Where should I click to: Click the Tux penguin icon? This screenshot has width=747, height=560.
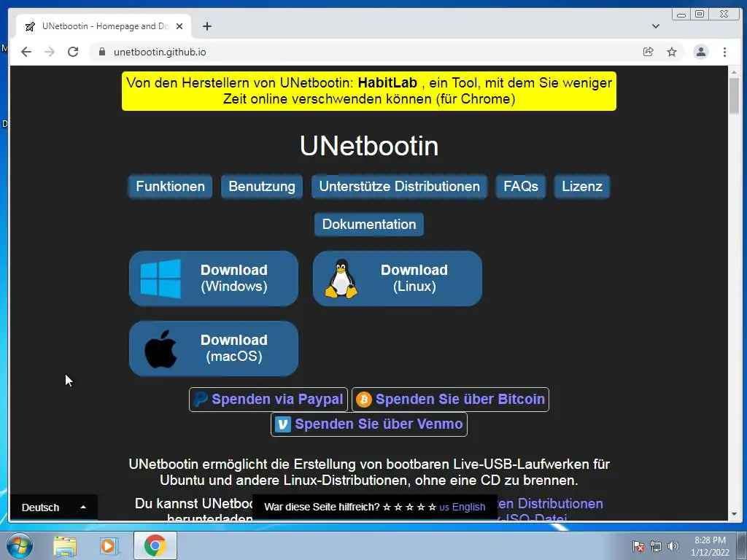click(x=341, y=279)
